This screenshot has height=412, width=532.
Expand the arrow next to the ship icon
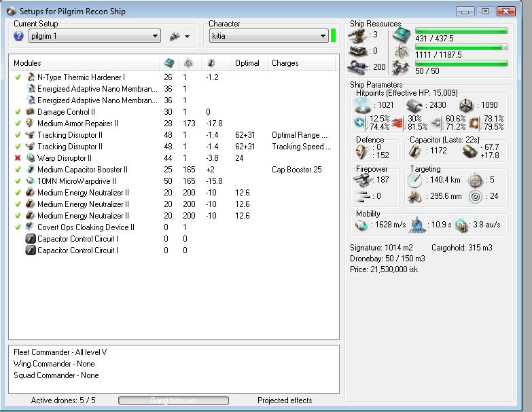pos(188,36)
